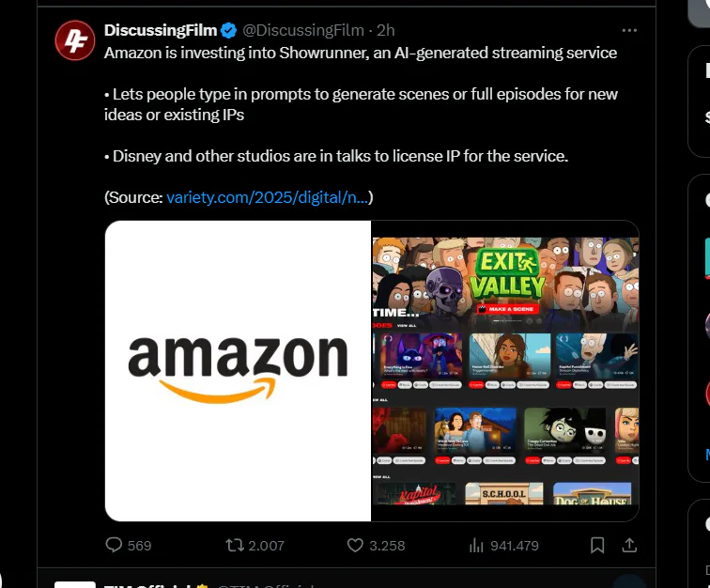710x588 pixels.
Task: Open the Exit Valley Showrunner screenshot
Action: click(x=505, y=371)
